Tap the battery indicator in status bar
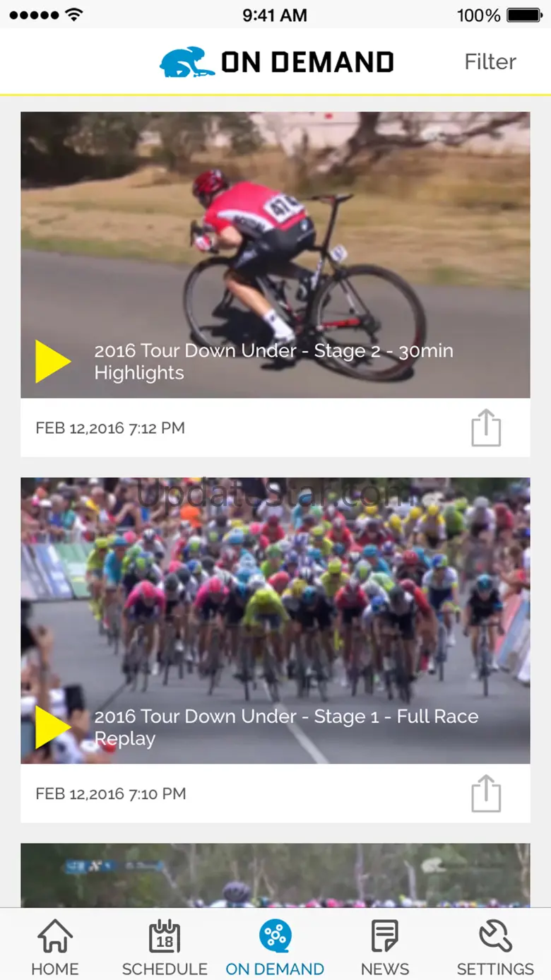The image size is (551, 980). click(524, 15)
